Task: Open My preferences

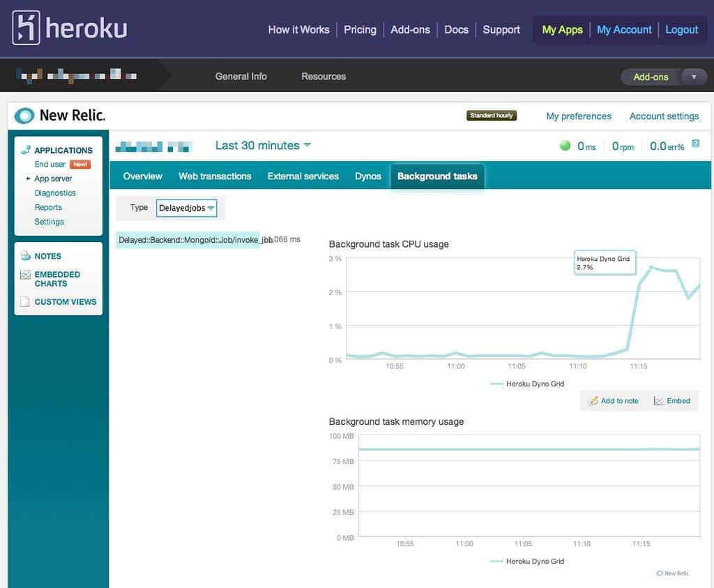Action: click(x=578, y=116)
